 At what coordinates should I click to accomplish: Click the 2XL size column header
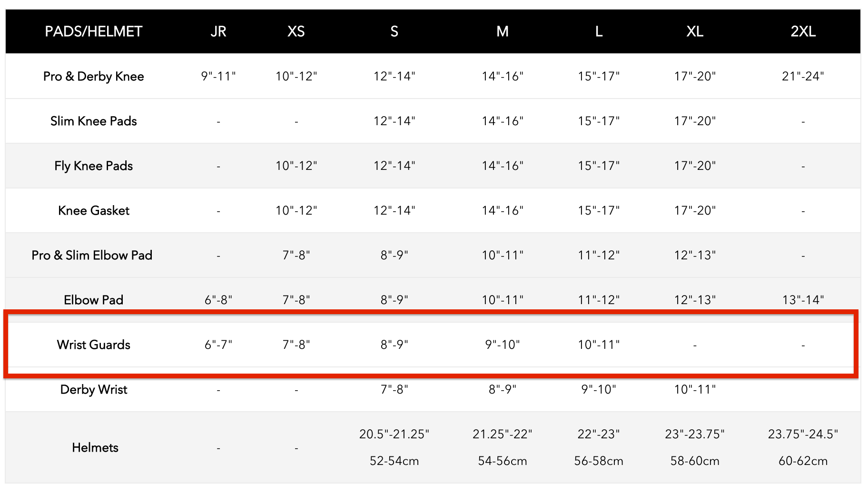point(803,31)
